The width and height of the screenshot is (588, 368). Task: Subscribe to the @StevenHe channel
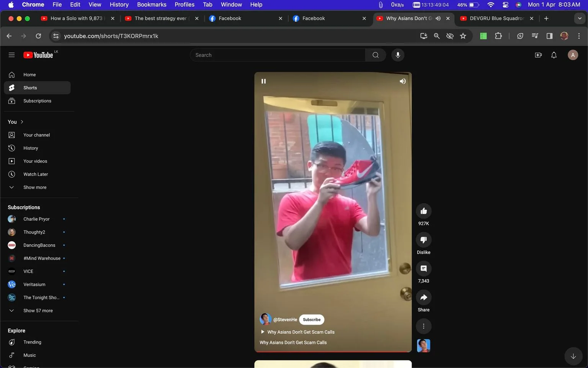pos(312,320)
